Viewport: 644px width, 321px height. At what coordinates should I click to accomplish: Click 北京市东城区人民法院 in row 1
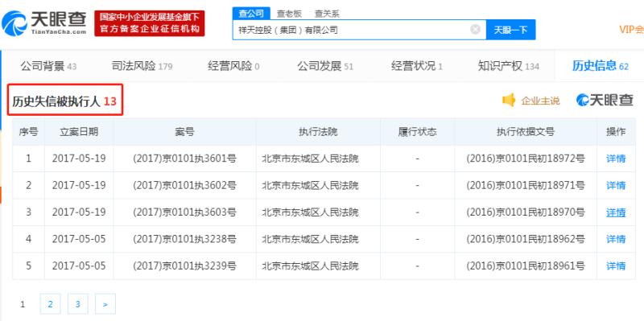310,158
